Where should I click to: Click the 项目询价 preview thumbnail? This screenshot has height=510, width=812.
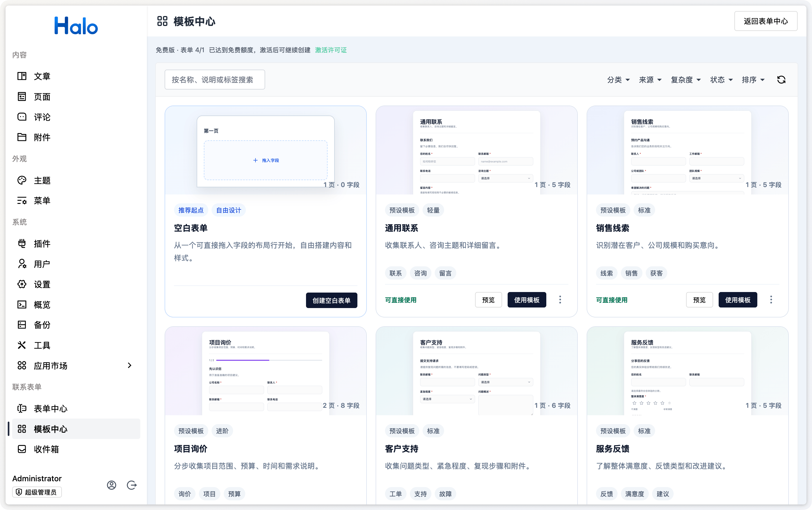[x=266, y=371]
